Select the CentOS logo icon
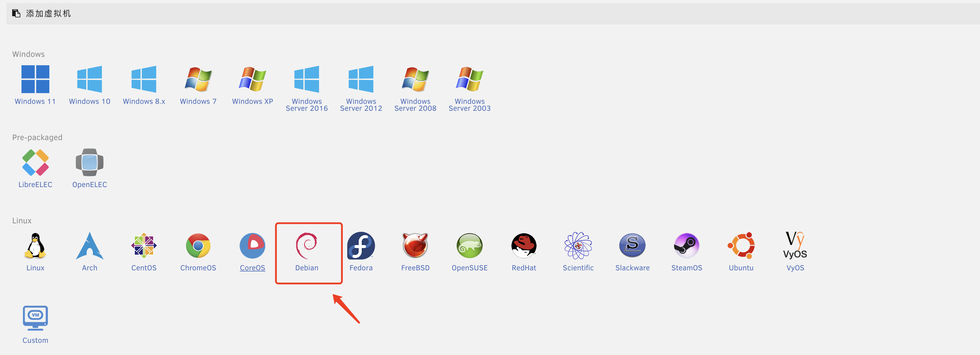This screenshot has height=355, width=980. (144, 246)
